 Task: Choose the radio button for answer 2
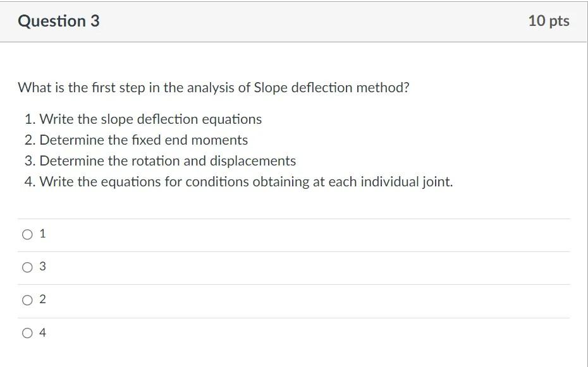point(27,300)
